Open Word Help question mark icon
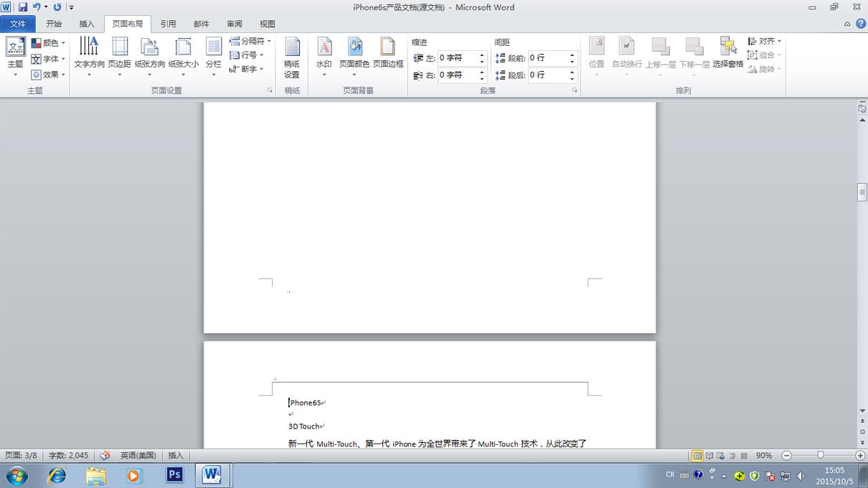 point(859,24)
